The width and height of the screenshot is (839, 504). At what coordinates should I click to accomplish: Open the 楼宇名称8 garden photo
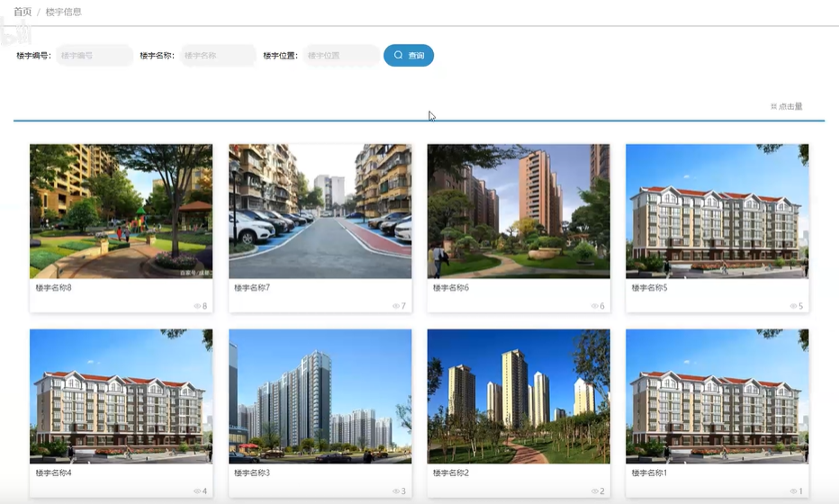[121, 211]
